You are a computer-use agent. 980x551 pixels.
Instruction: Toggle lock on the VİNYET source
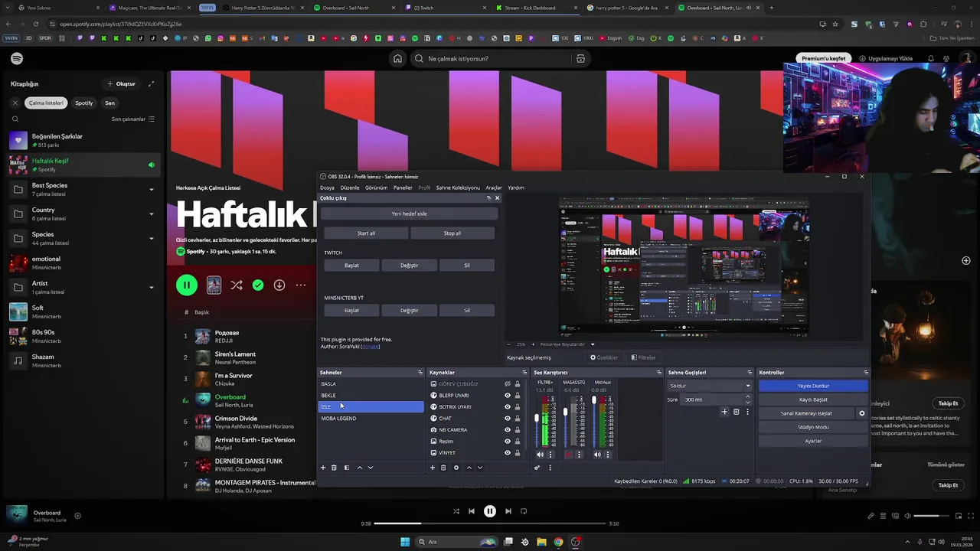pos(517,453)
